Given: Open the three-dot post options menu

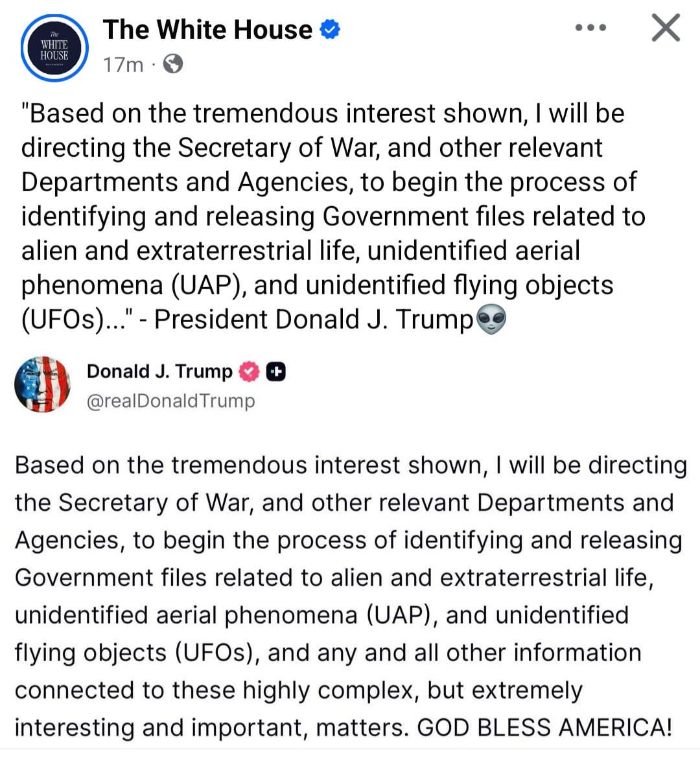Looking at the screenshot, I should pos(590,29).
